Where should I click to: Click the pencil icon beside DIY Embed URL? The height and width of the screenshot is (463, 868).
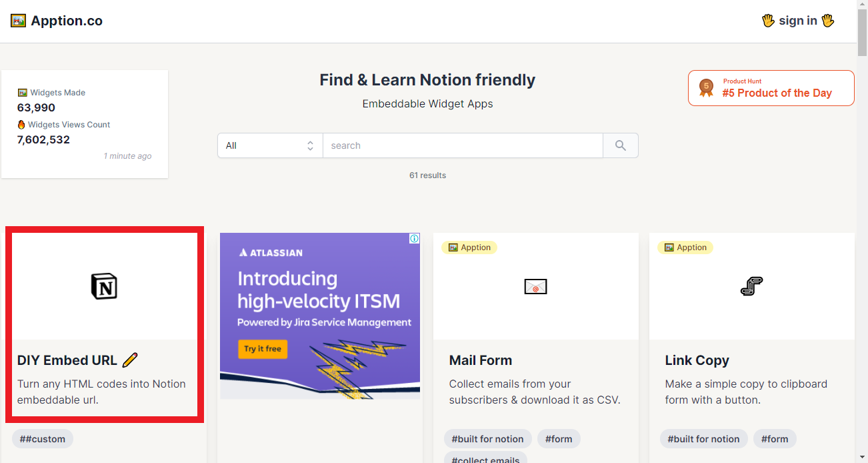(130, 360)
